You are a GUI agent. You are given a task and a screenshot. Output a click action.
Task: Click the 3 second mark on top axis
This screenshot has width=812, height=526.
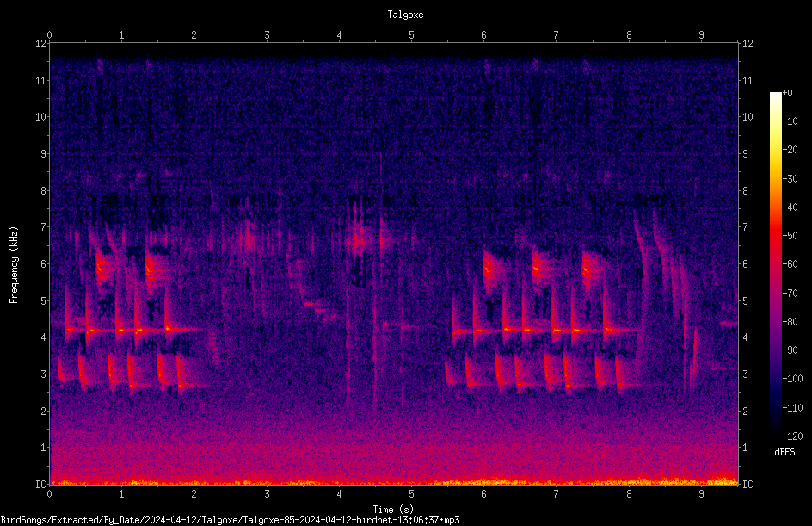(267, 34)
